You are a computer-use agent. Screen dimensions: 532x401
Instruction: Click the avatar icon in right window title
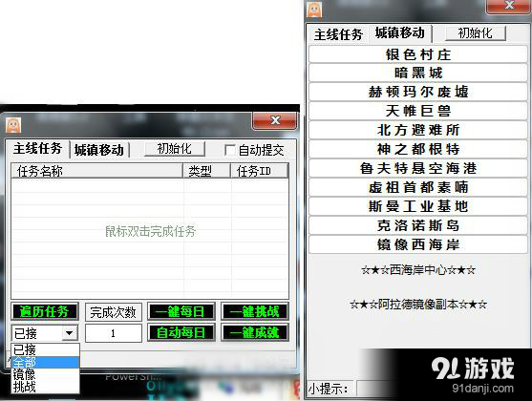pyautogui.click(x=314, y=9)
